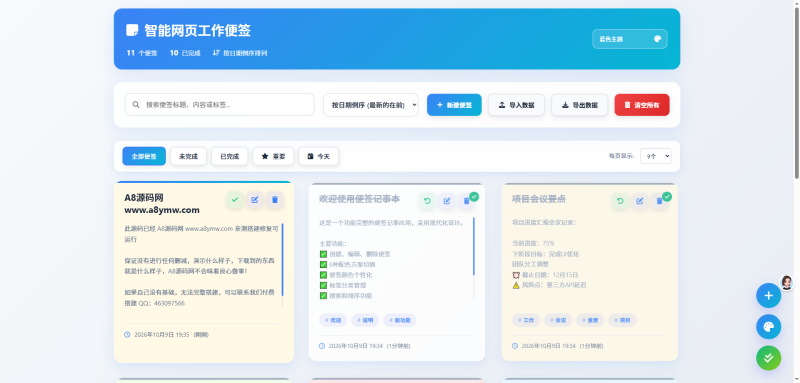Click the A8源码网 www.a8ymw.com note title
The width and height of the screenshot is (800, 383).
pyautogui.click(x=162, y=203)
